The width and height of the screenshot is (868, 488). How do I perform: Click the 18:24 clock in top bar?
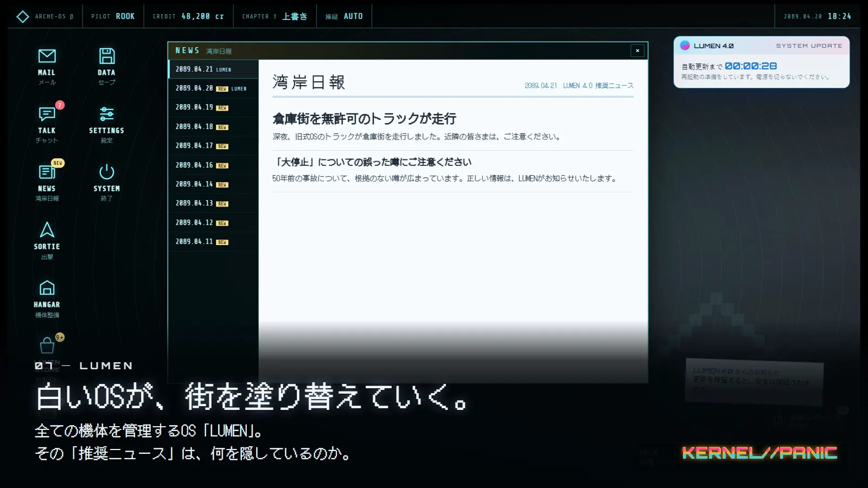(839, 16)
